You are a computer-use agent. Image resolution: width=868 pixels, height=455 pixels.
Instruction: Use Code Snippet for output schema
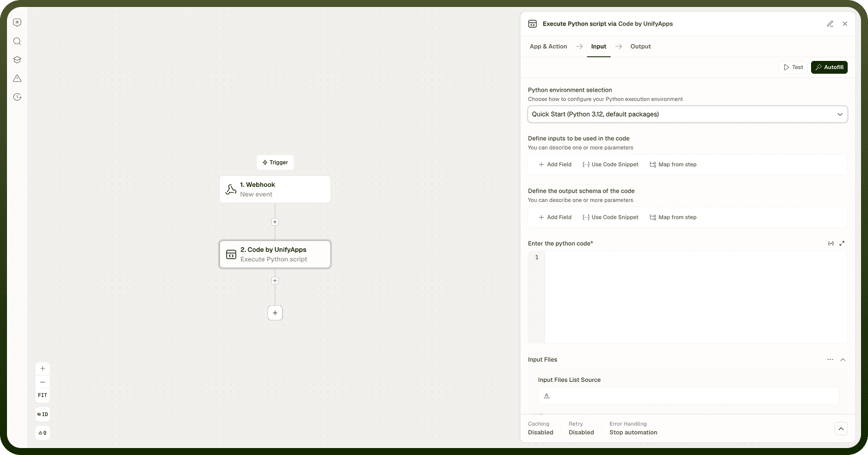[x=611, y=218]
